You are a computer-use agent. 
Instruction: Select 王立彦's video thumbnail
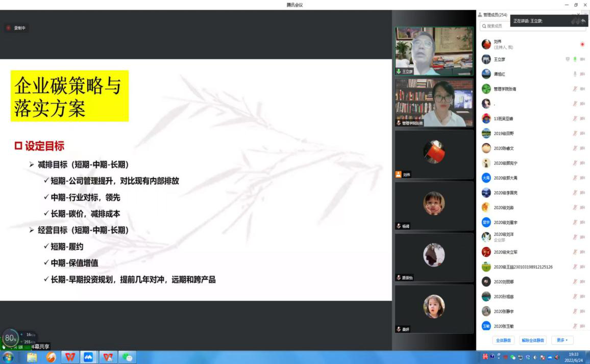click(x=434, y=51)
